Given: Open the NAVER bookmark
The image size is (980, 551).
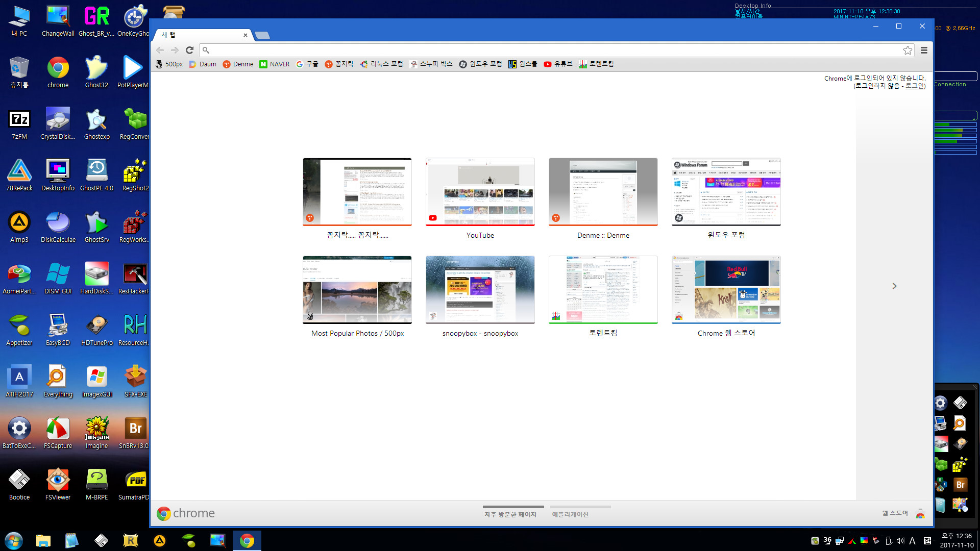Looking at the screenshot, I should click(x=275, y=64).
